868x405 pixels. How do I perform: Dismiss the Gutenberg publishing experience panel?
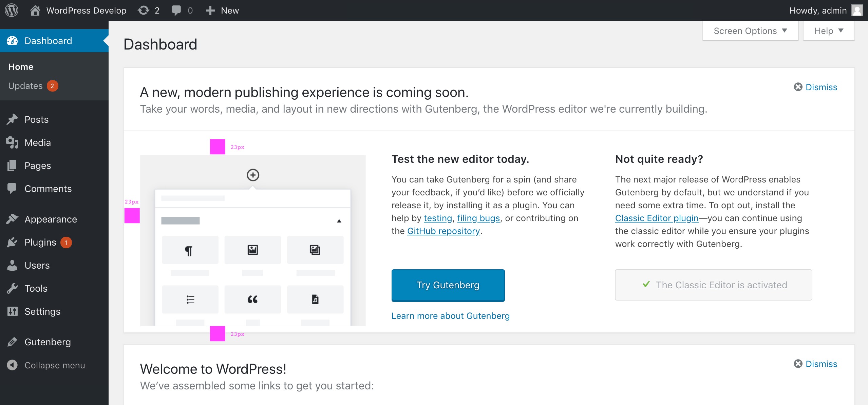point(815,87)
